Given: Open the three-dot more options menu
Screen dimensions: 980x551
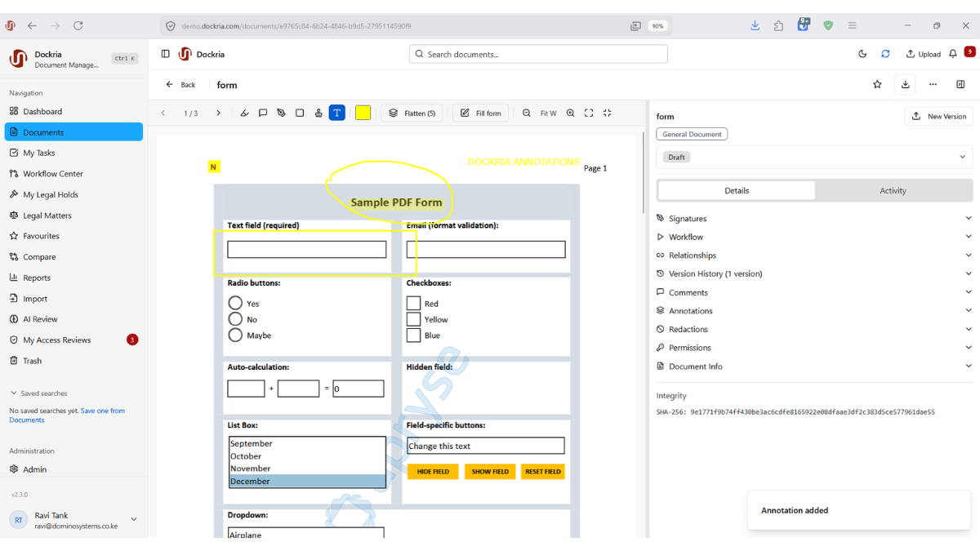Looking at the screenshot, I should (x=933, y=84).
